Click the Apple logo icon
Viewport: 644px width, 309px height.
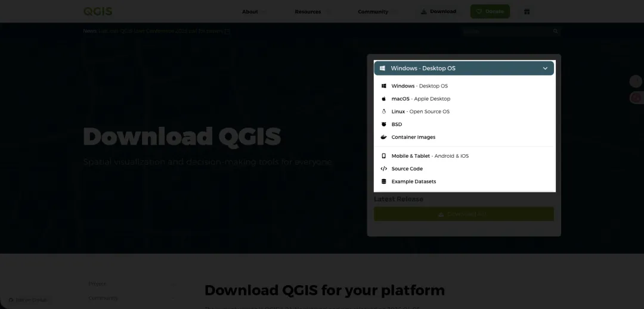(x=383, y=99)
